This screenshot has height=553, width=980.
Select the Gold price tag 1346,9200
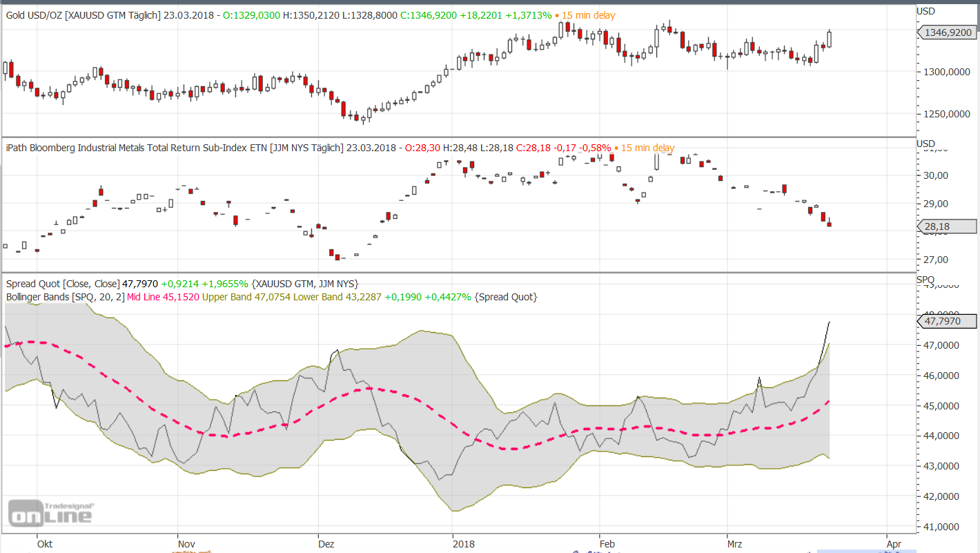click(x=948, y=32)
